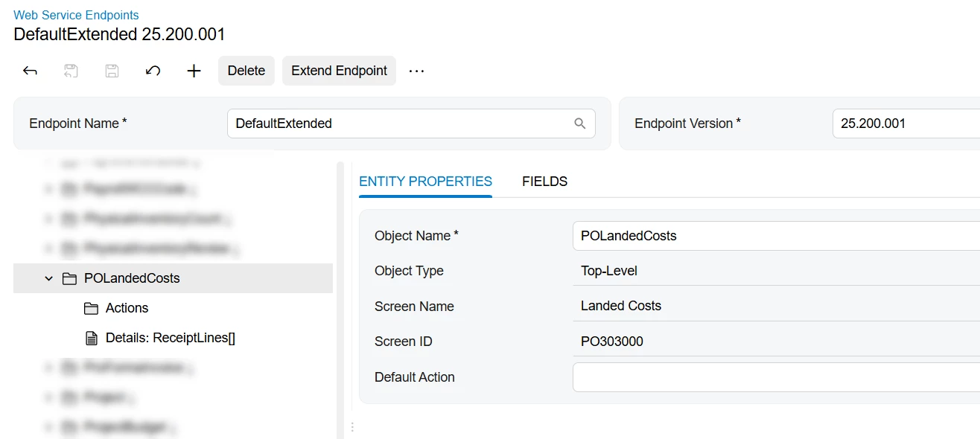Click the save and close icon
This screenshot has height=439, width=980.
71,71
